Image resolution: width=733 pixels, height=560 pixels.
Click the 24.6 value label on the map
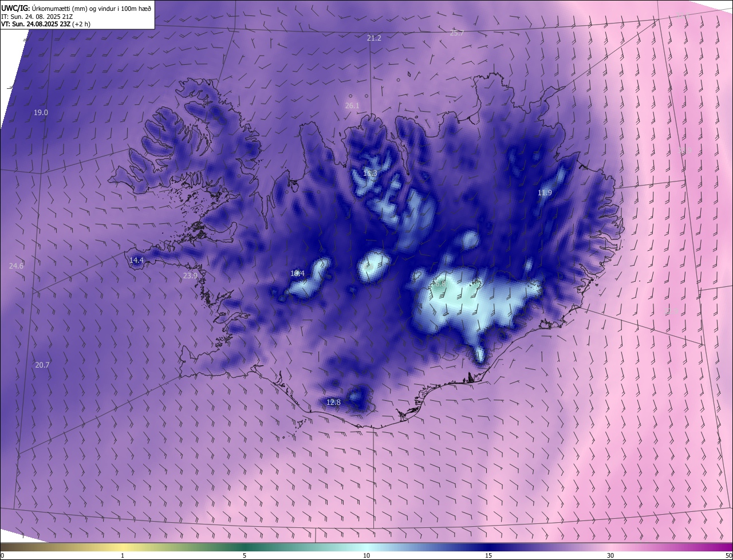(x=17, y=266)
